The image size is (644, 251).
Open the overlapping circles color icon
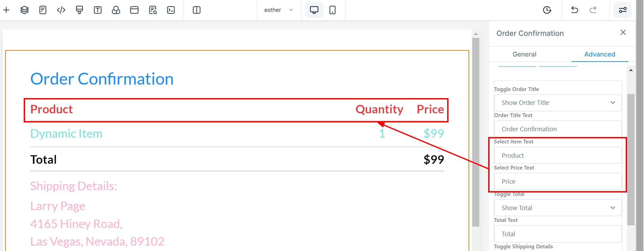pyautogui.click(x=116, y=10)
